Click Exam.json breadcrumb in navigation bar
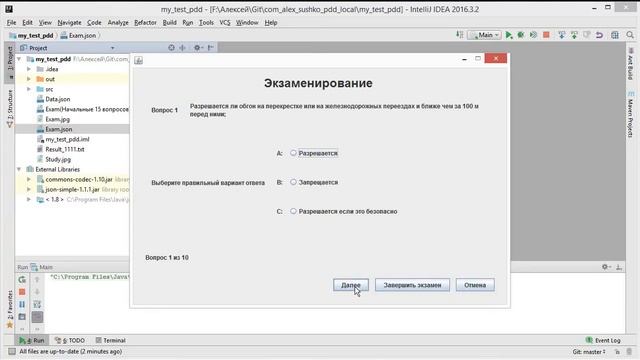Viewport: 640px width, 360px height. click(x=78, y=36)
